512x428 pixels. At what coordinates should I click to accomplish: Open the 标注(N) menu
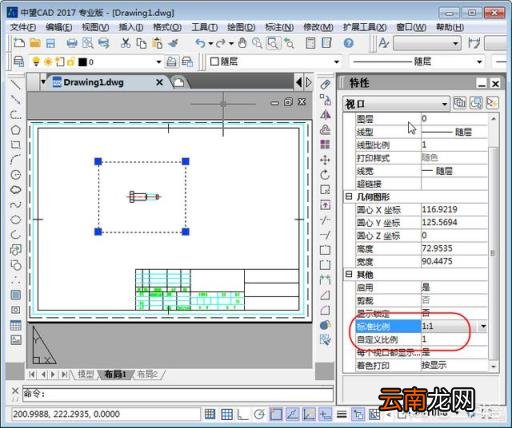coord(279,27)
